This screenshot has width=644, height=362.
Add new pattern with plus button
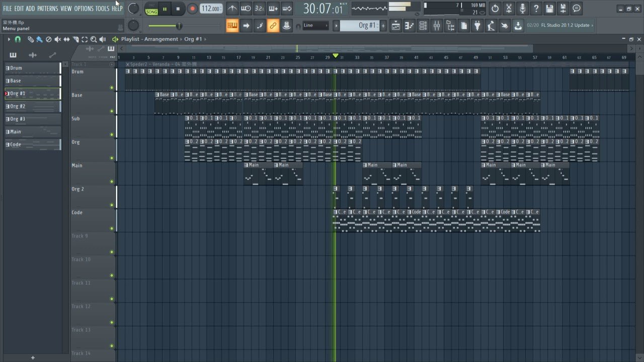click(x=383, y=26)
